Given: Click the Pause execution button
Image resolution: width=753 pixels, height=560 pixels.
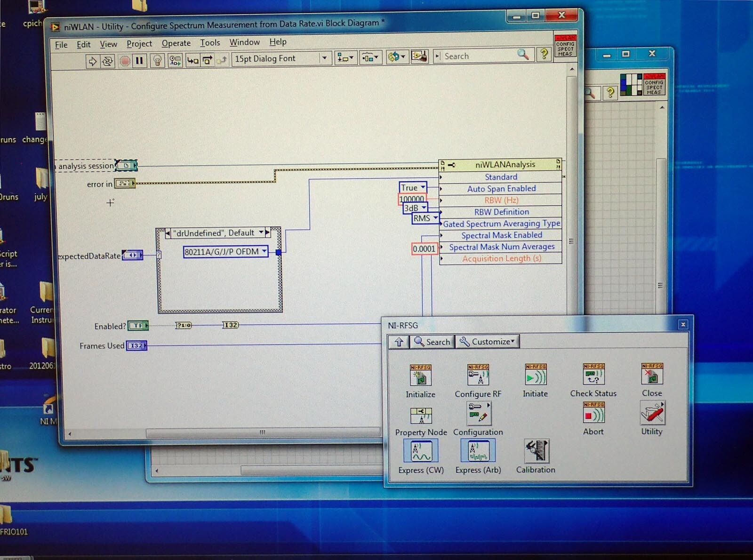Looking at the screenshot, I should tap(139, 61).
